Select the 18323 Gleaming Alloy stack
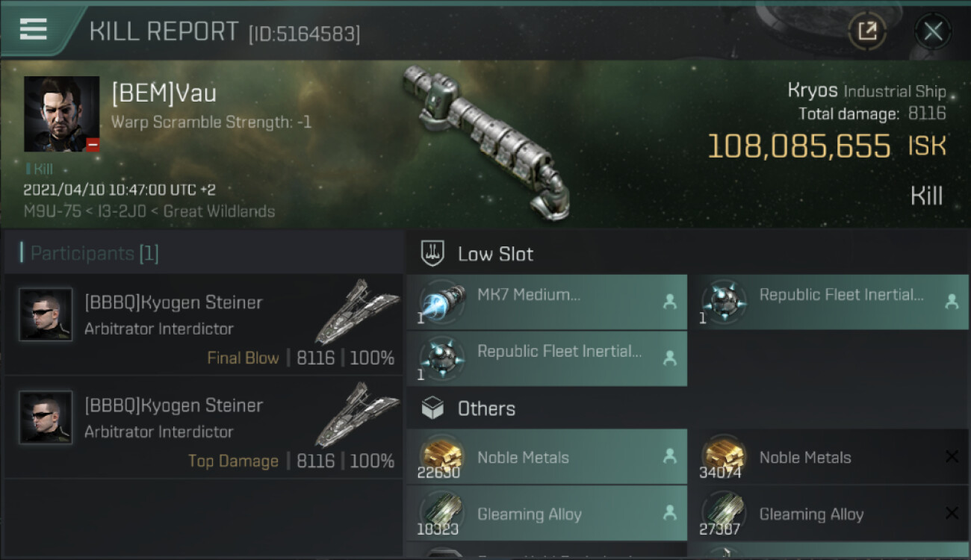Screen dimensions: 971x560 [546, 514]
